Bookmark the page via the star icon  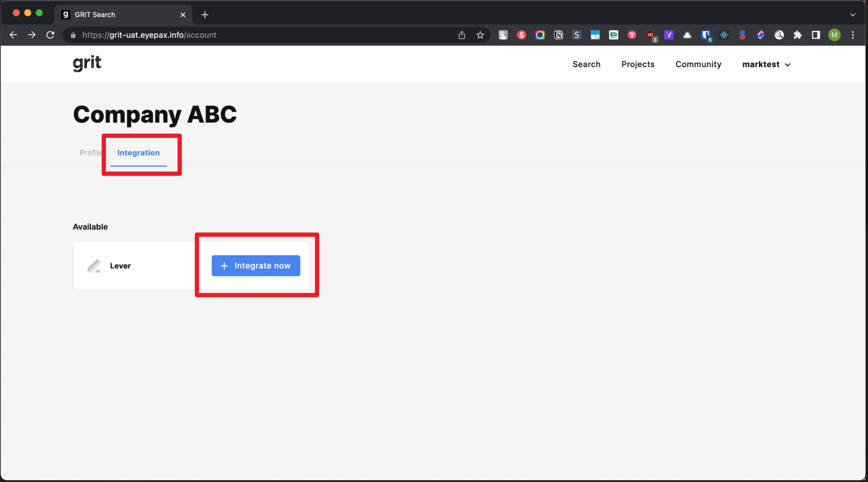480,35
